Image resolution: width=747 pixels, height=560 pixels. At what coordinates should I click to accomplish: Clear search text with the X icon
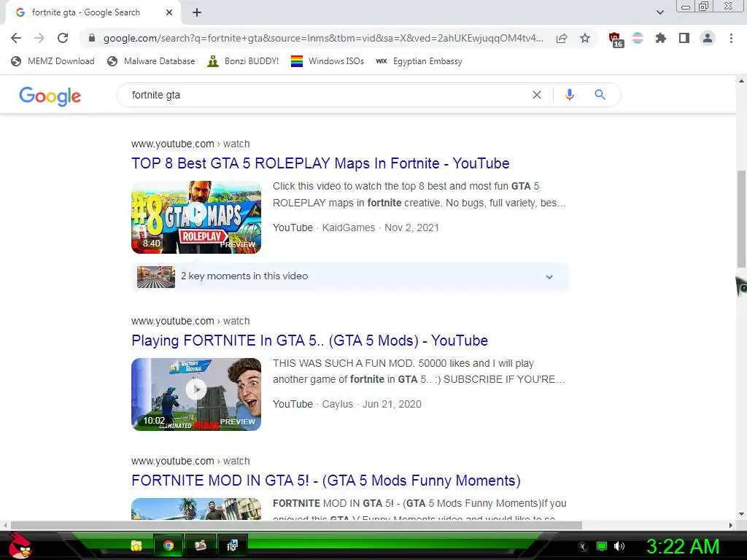536,95
